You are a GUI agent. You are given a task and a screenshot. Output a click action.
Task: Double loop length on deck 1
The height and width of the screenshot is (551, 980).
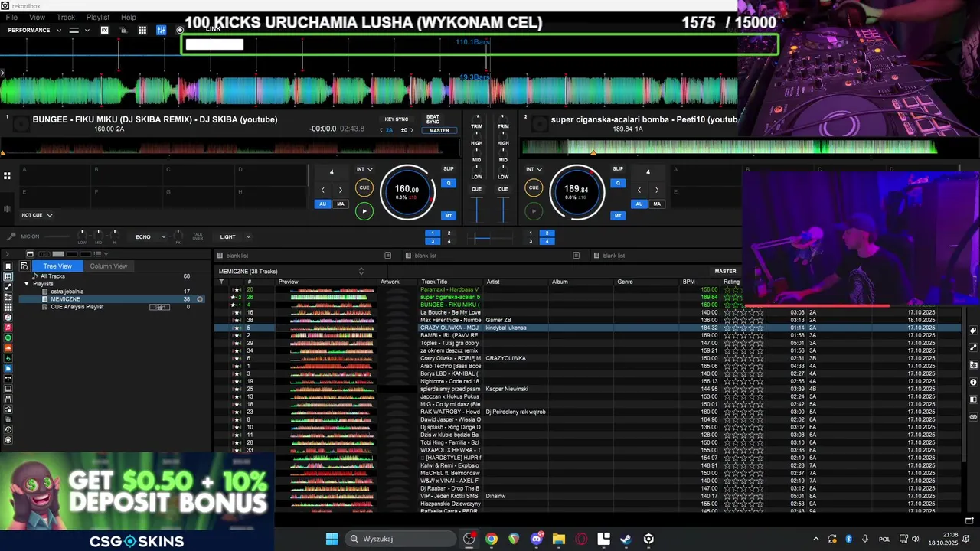[x=341, y=190]
